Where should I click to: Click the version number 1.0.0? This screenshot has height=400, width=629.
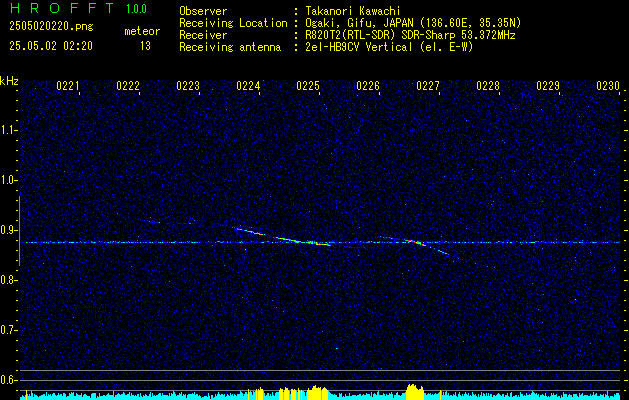point(136,9)
